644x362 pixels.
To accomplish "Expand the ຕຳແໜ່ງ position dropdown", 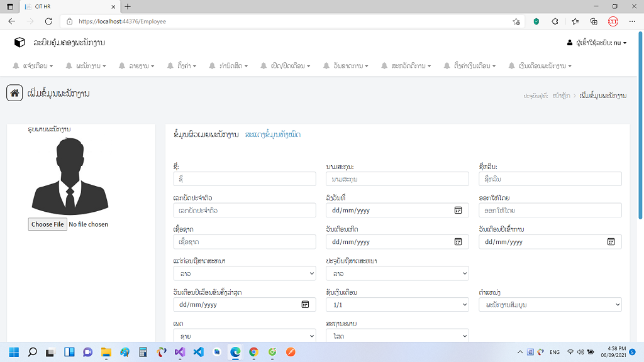I will click(550, 305).
